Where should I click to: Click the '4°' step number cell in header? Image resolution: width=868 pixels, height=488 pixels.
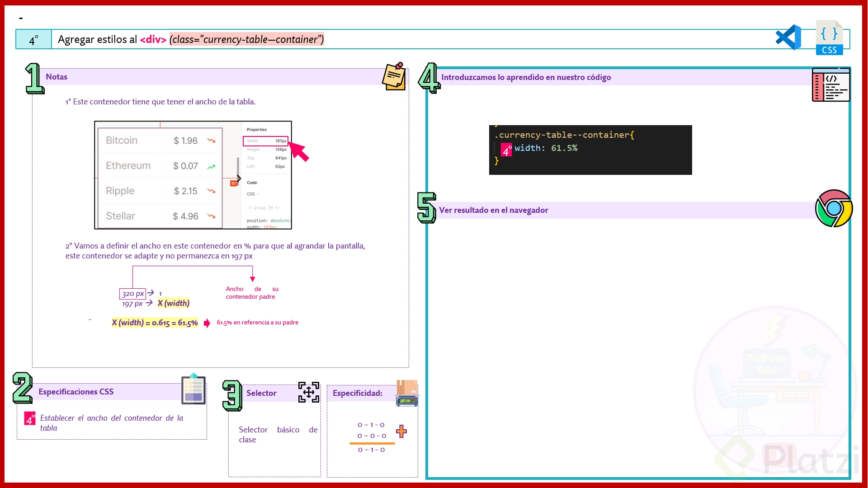coord(34,40)
